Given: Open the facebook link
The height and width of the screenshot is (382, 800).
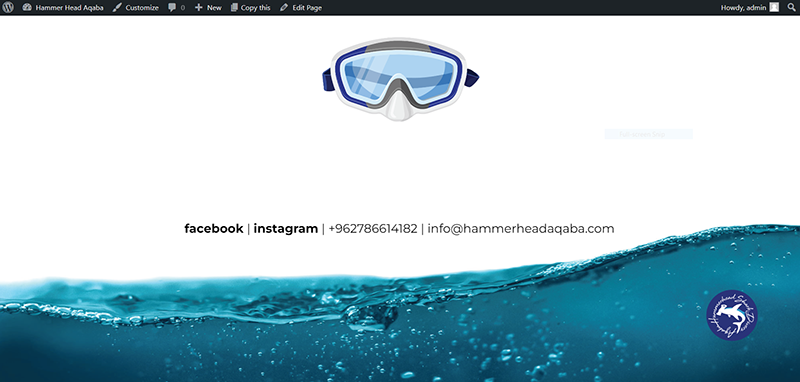Looking at the screenshot, I should click(214, 228).
